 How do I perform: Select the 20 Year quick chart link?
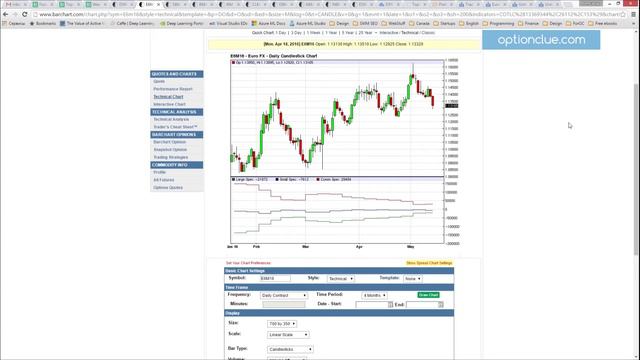pos(365,33)
